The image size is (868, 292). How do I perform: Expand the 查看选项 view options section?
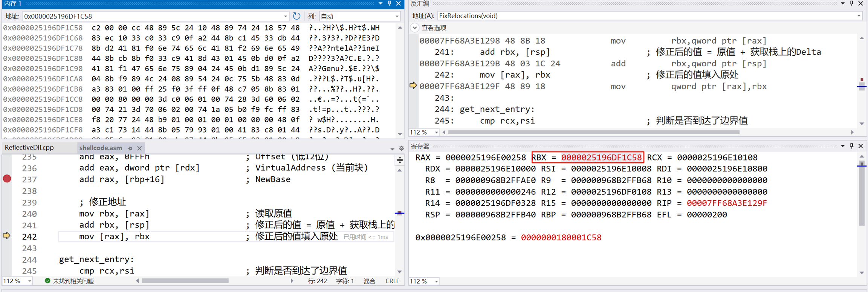(415, 28)
